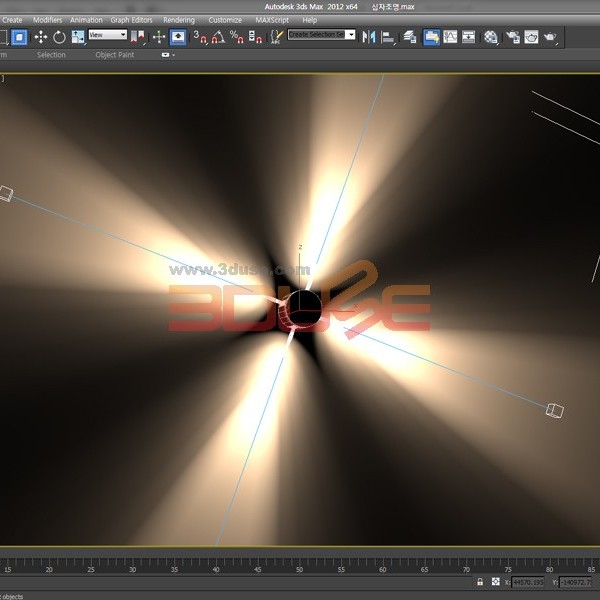This screenshot has width=600, height=600.
Task: Click the X coordinate input field
Action: [529, 582]
